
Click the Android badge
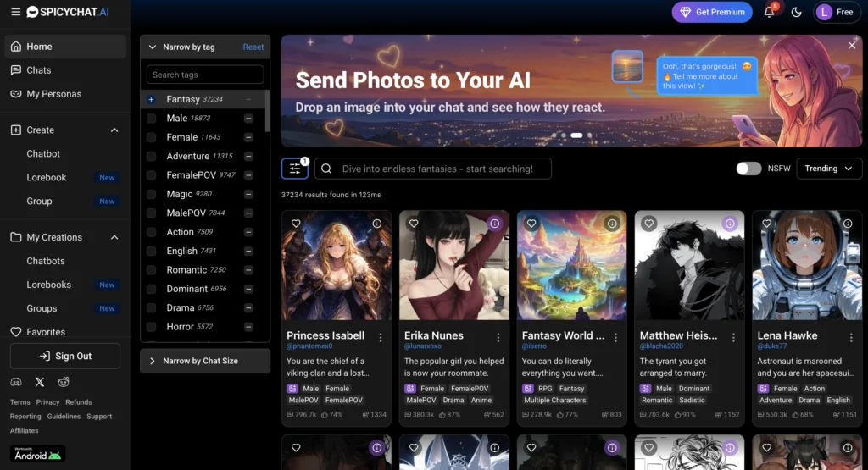click(37, 453)
